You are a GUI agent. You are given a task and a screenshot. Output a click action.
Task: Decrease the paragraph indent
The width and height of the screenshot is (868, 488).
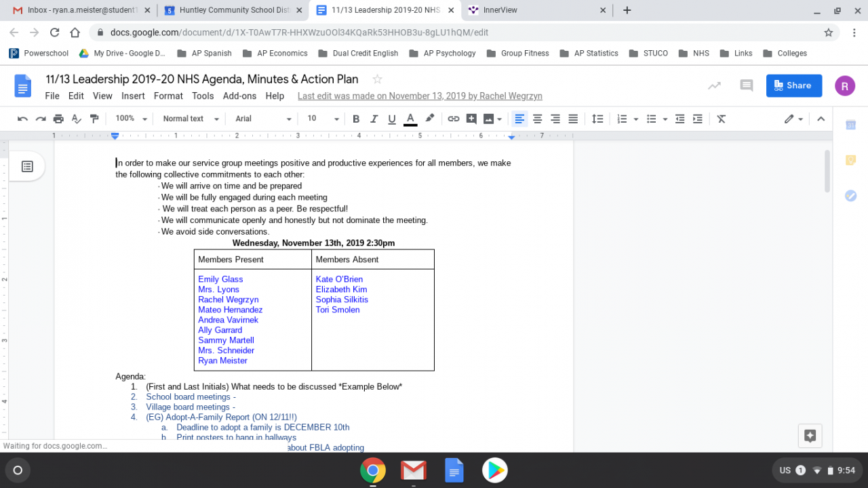pos(680,119)
